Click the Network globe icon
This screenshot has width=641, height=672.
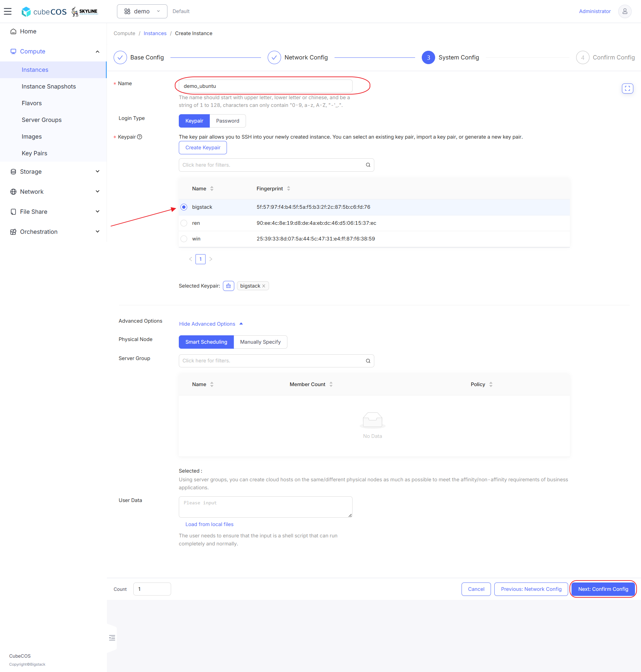click(13, 192)
